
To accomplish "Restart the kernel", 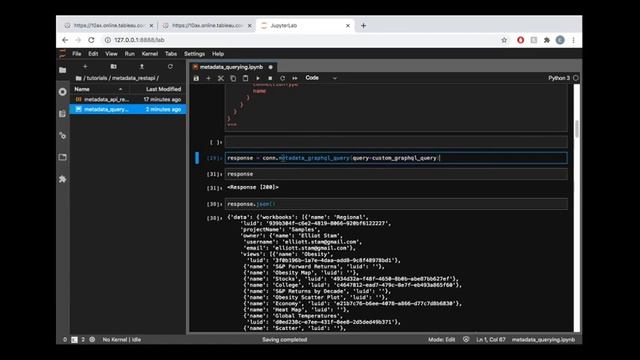I will click(x=282, y=78).
